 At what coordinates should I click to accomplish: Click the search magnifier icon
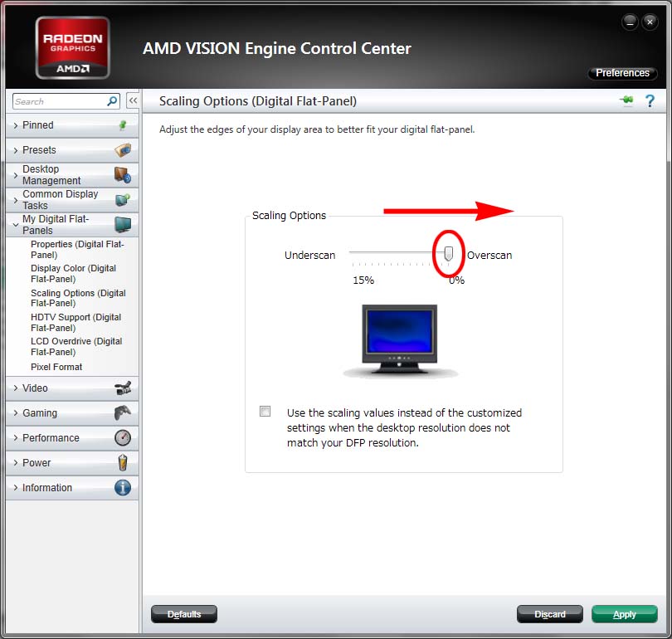pyautogui.click(x=113, y=101)
